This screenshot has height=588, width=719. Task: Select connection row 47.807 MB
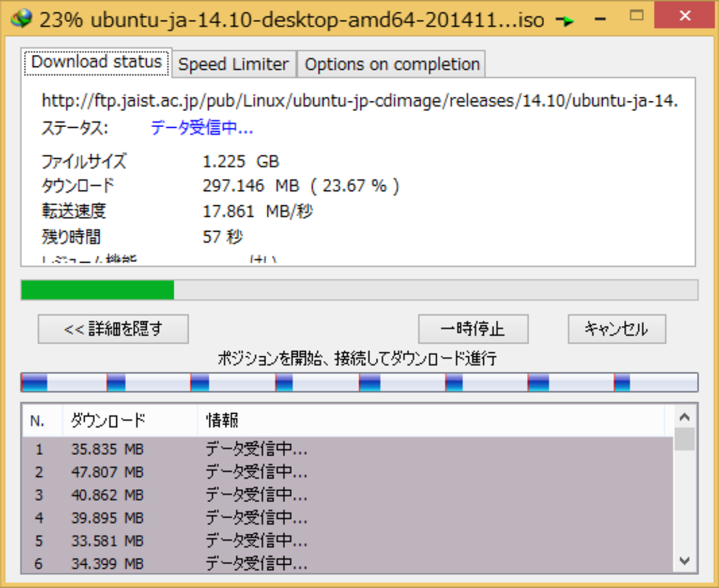coord(348,472)
